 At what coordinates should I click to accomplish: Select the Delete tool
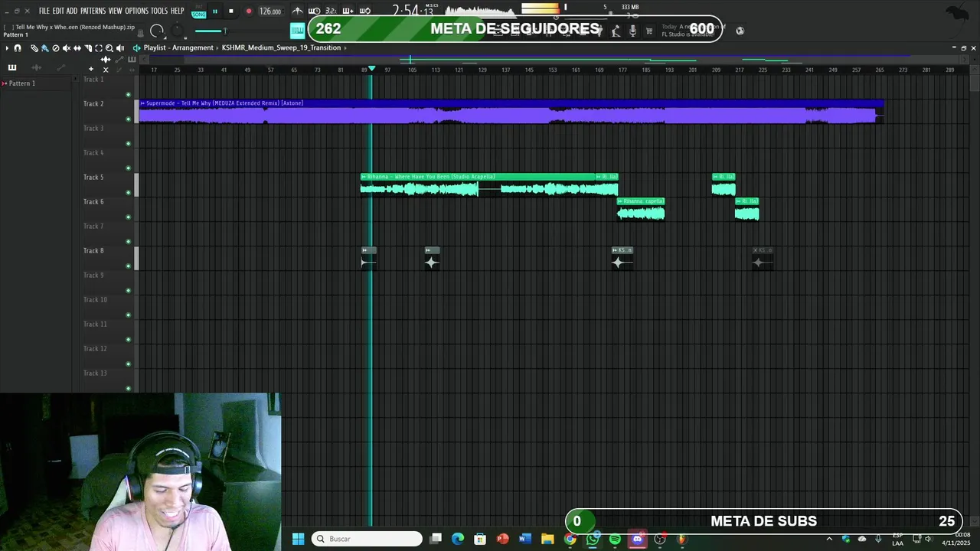pyautogui.click(x=55, y=48)
